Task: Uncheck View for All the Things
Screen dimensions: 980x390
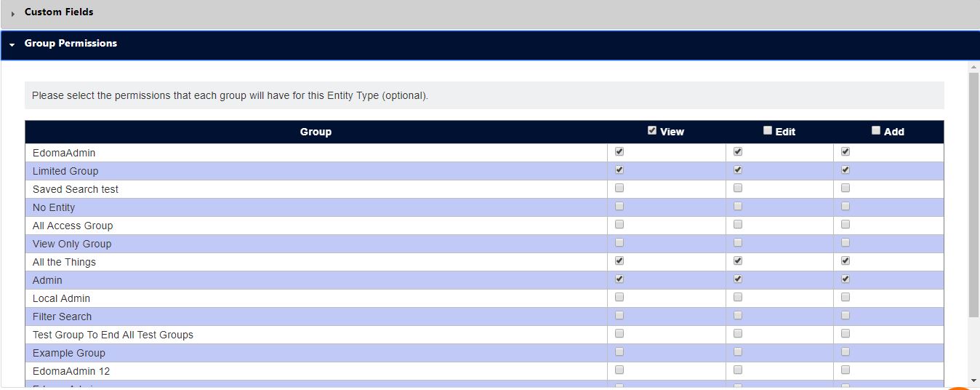Action: pos(619,261)
